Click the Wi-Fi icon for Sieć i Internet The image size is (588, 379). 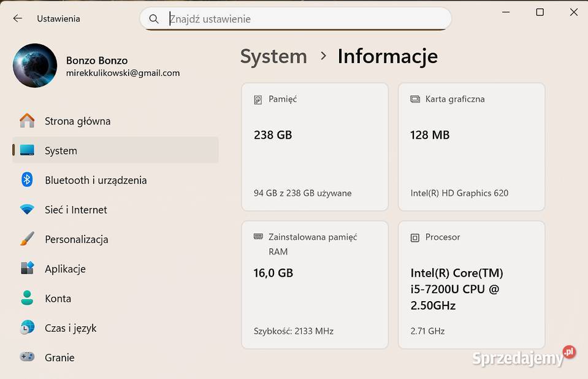27,210
